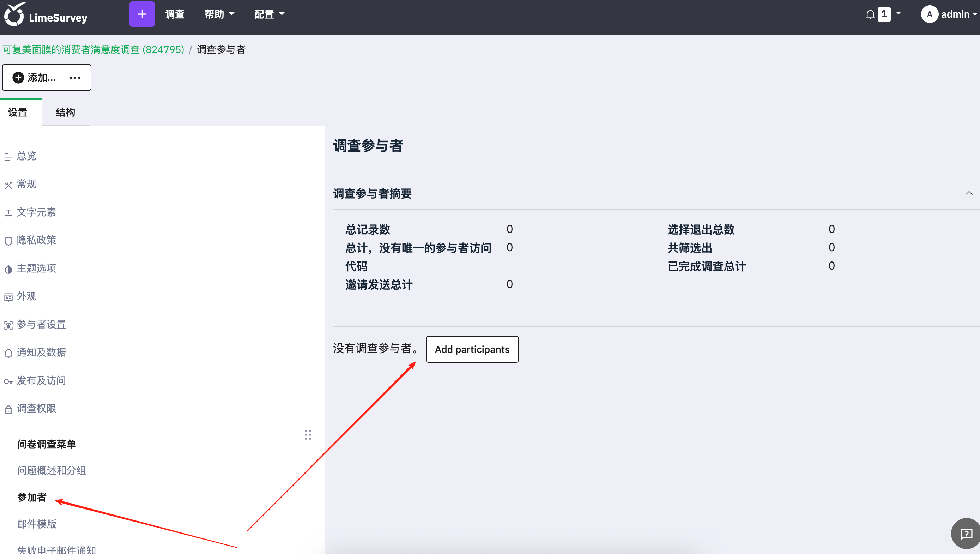The width and height of the screenshot is (980, 554).
Task: Click the 总览 list icon
Action: (x=8, y=157)
